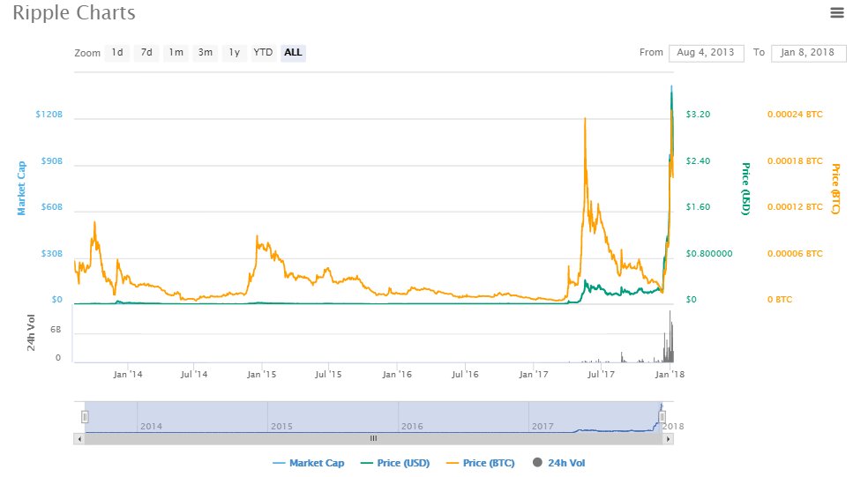Select the ALL zoom option
Screen dimensions: 868x477
[293, 53]
